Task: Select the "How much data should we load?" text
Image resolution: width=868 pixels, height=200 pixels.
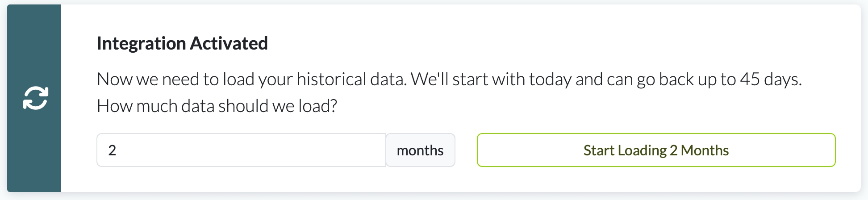Action: 217,106
